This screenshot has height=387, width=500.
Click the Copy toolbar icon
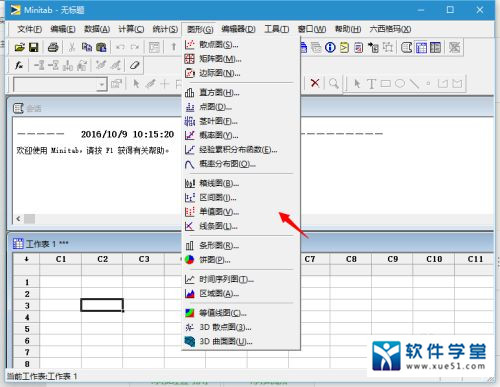coord(87,47)
